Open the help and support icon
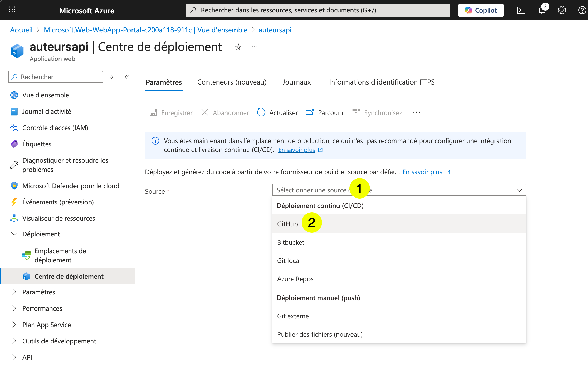The height and width of the screenshot is (366, 588). click(582, 10)
